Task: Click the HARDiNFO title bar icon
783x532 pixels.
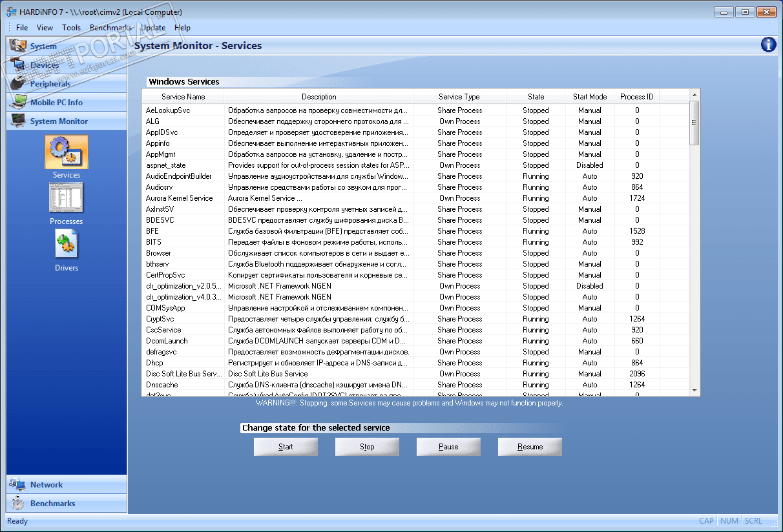Action: (12, 12)
